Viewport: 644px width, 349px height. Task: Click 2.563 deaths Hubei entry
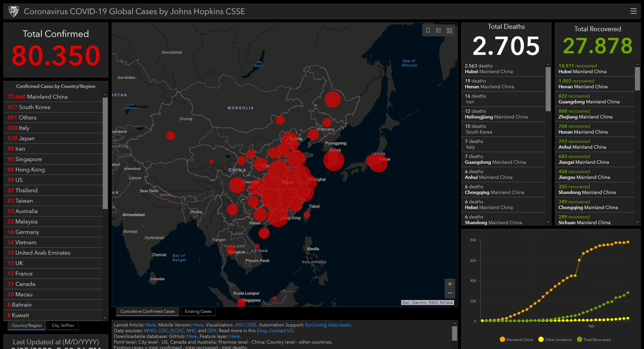coord(504,69)
